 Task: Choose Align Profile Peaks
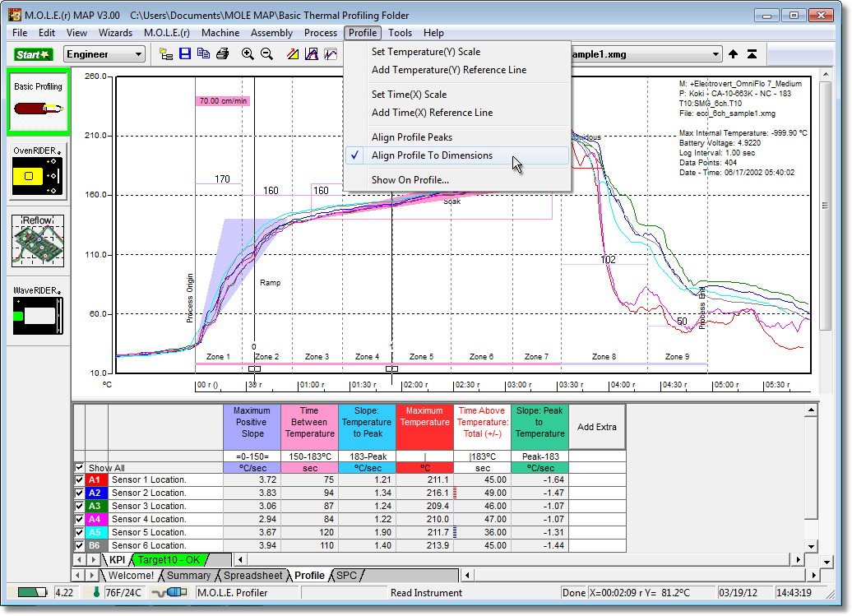click(457, 137)
